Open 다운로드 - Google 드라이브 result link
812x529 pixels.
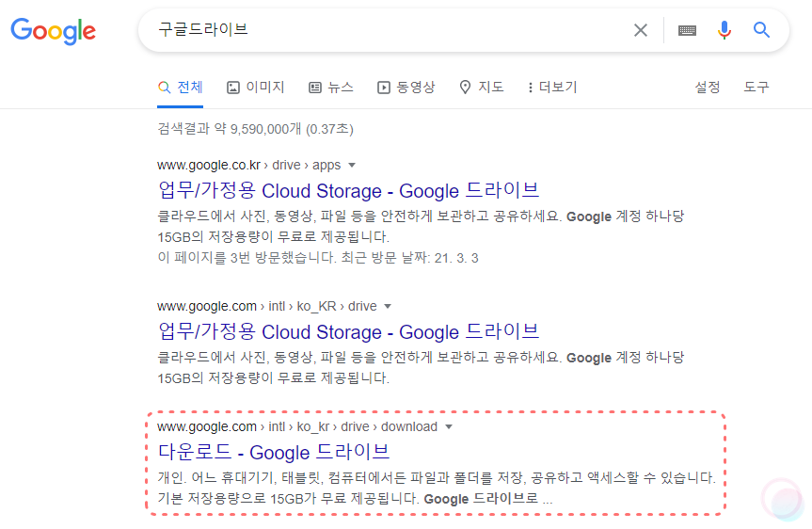coord(274,452)
